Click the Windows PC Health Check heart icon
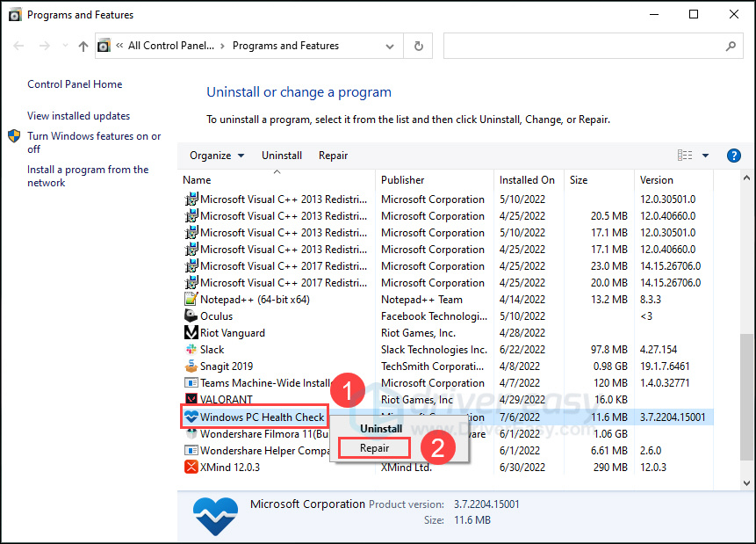Screen dimensions: 756x544 pos(191,417)
